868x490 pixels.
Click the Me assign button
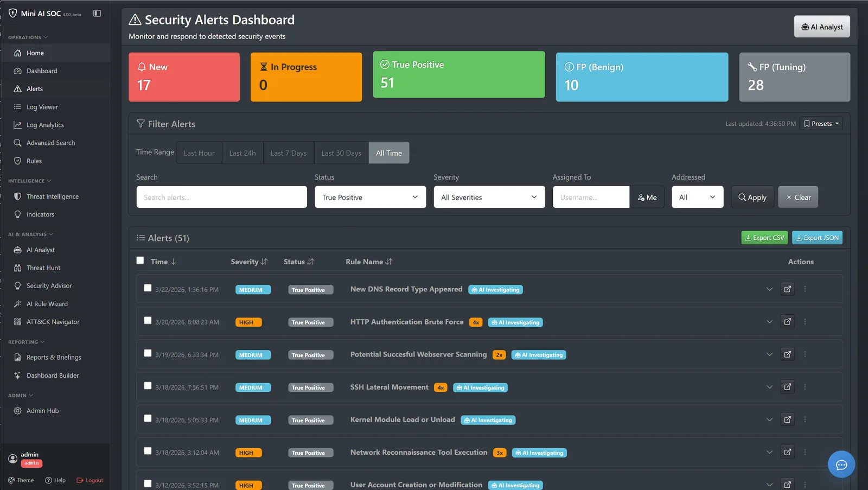pos(647,197)
